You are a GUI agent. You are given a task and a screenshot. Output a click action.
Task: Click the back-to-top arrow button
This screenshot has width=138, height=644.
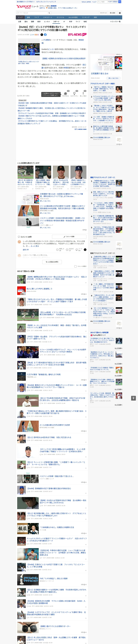pos(133,398)
